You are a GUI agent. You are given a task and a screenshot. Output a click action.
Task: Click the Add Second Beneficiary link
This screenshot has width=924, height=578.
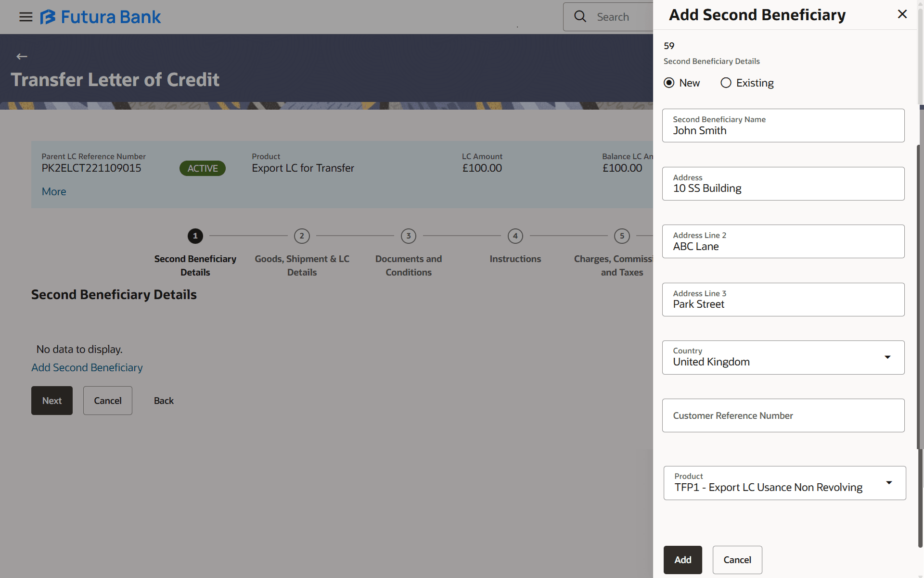click(87, 367)
